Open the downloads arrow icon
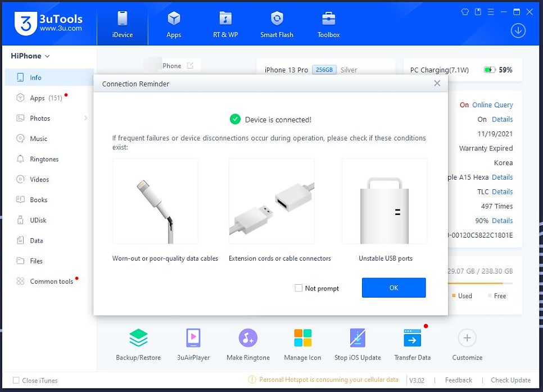The height and width of the screenshot is (392, 543). click(x=518, y=31)
